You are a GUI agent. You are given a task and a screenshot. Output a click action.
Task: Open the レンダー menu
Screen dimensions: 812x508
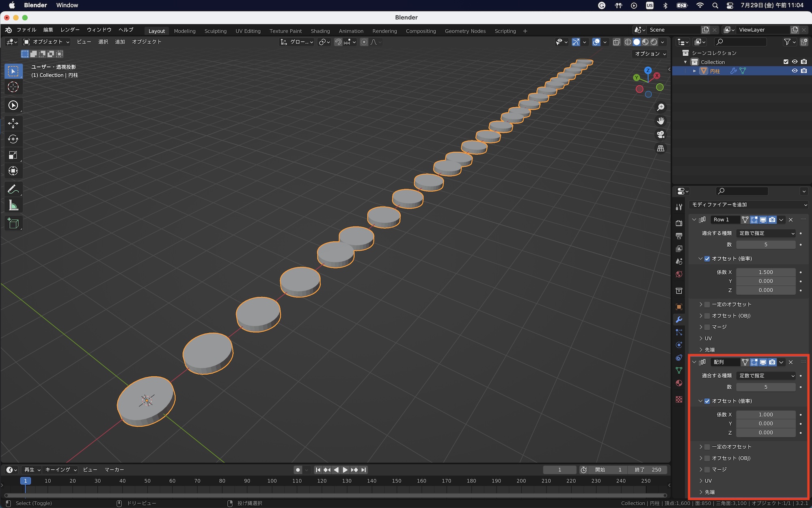pos(70,30)
